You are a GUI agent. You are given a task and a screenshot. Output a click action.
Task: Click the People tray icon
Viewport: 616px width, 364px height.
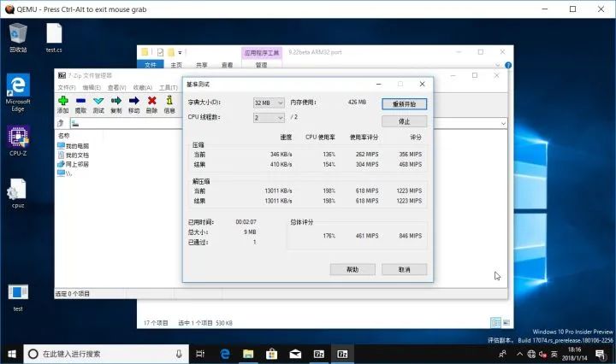pyautogui.click(x=502, y=355)
